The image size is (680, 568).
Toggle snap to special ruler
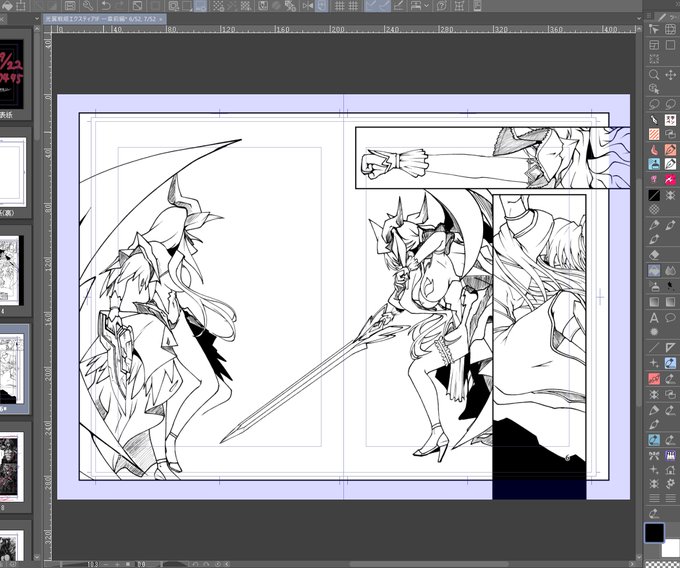tap(384, 6)
